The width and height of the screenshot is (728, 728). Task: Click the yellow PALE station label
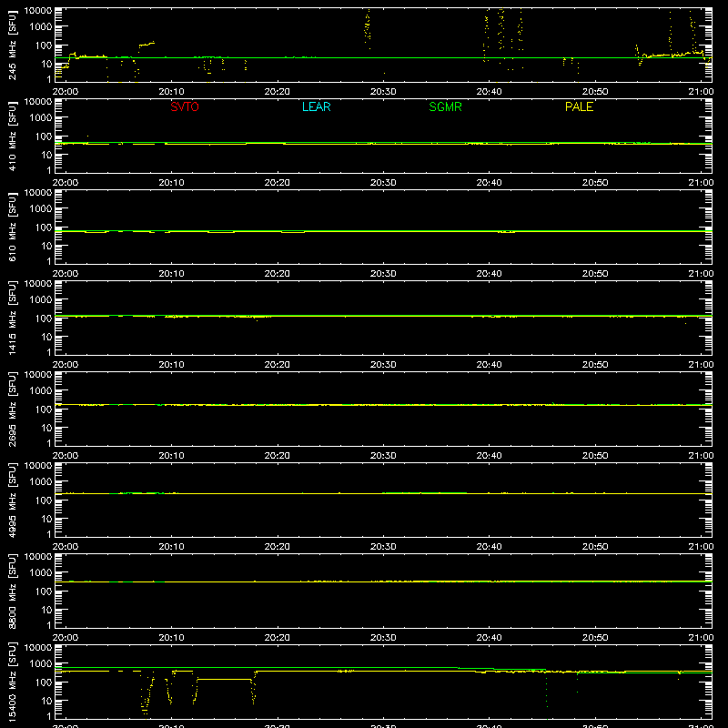tap(579, 106)
